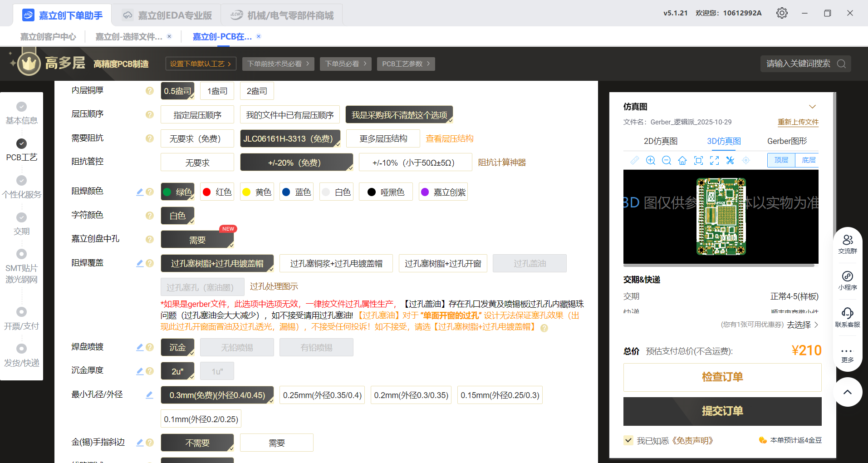Zoom in on the 3D board preview

tap(651, 160)
